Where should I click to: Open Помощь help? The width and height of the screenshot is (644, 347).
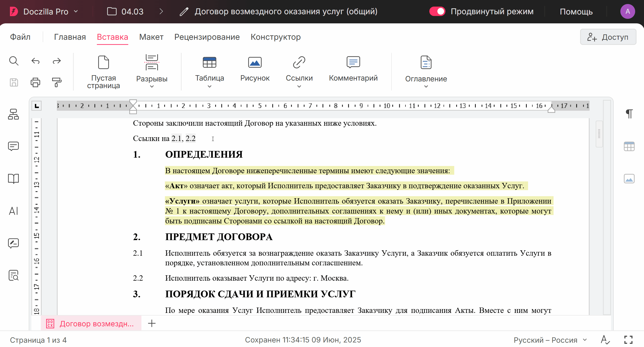576,12
